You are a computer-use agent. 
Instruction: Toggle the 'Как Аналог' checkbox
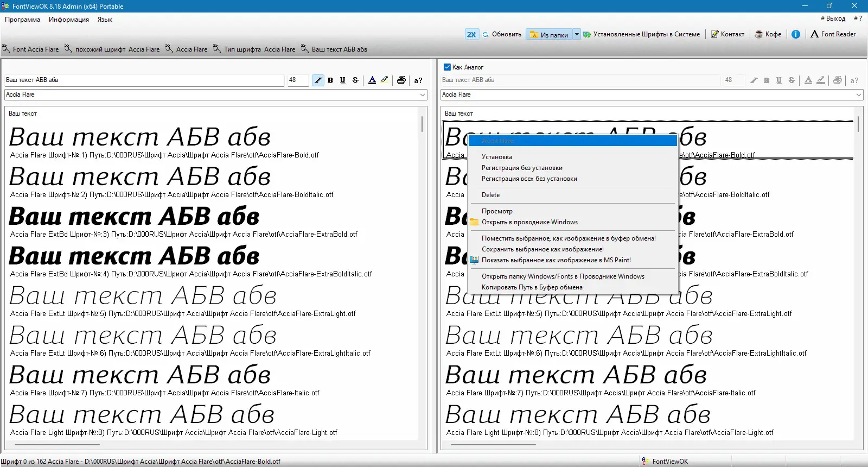tap(447, 67)
